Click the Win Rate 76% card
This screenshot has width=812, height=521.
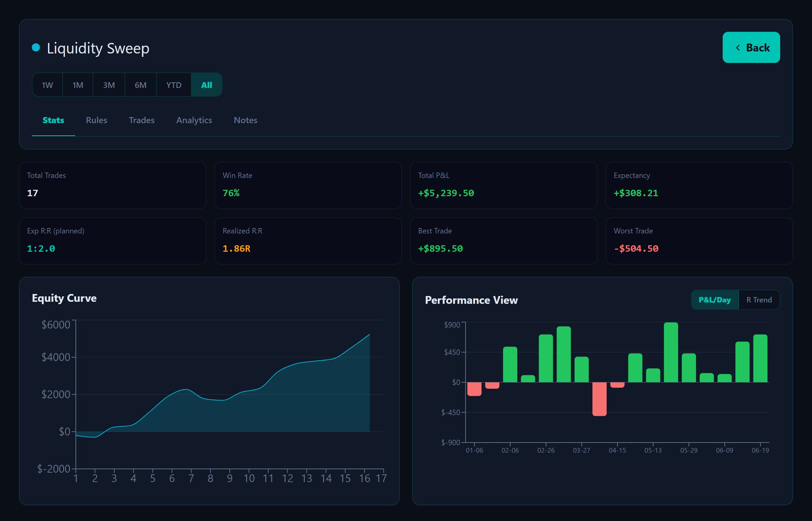pos(308,185)
